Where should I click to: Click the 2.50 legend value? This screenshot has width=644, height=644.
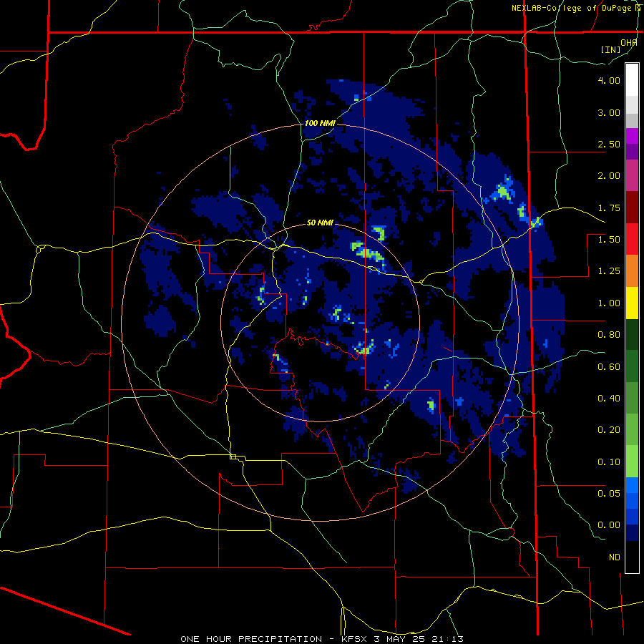point(609,144)
